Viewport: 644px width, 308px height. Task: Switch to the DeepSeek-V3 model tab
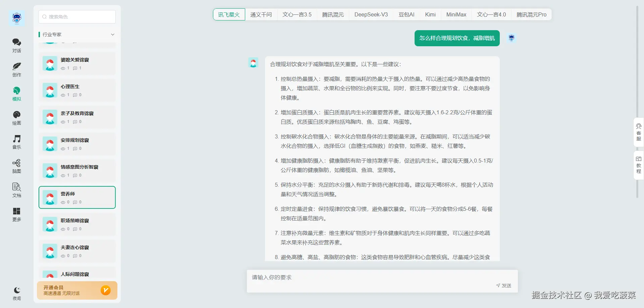click(371, 14)
